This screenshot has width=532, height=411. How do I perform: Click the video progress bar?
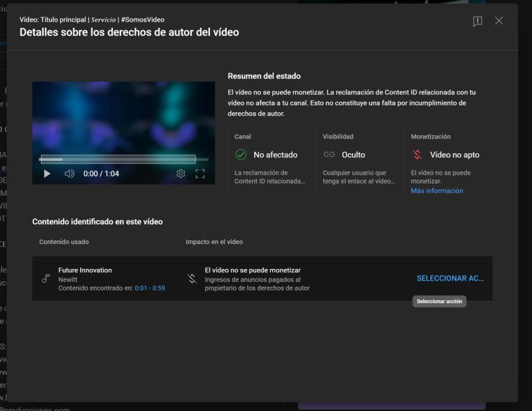click(x=124, y=159)
